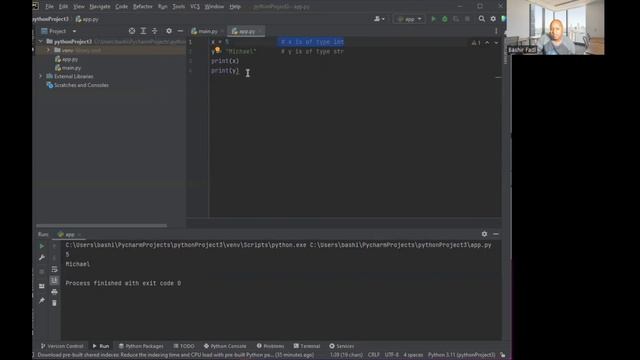Image resolution: width=640 pixels, height=360 pixels.
Task: Open Search Everywhere magnifier
Action: point(482,19)
